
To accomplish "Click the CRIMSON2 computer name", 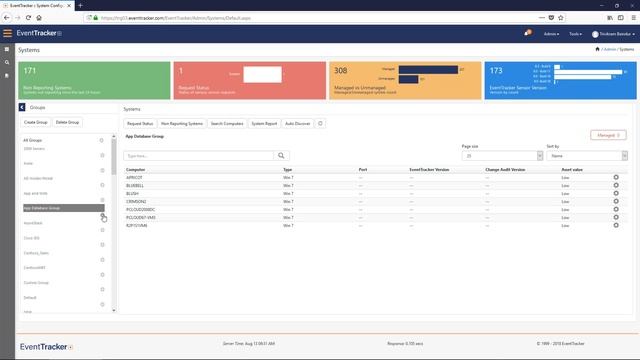I will 136,201.
